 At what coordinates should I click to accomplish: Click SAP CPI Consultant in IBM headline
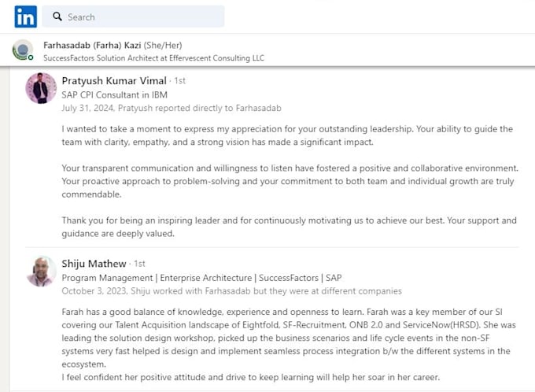(x=114, y=94)
